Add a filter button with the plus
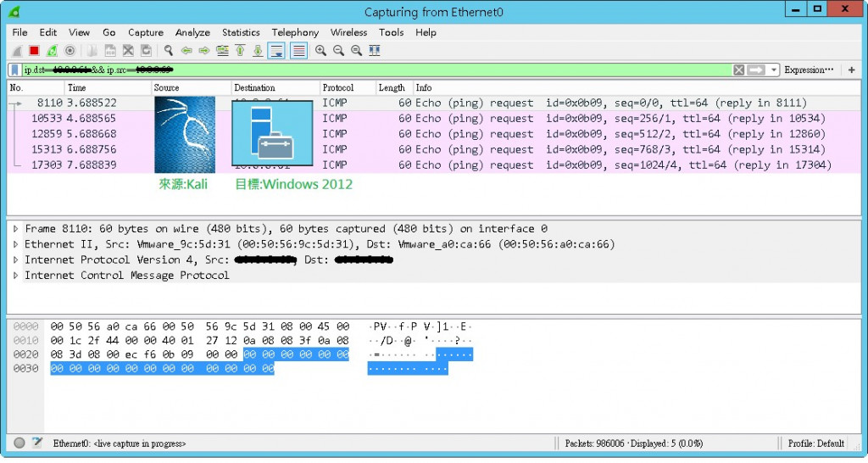The image size is (868, 463). point(851,70)
